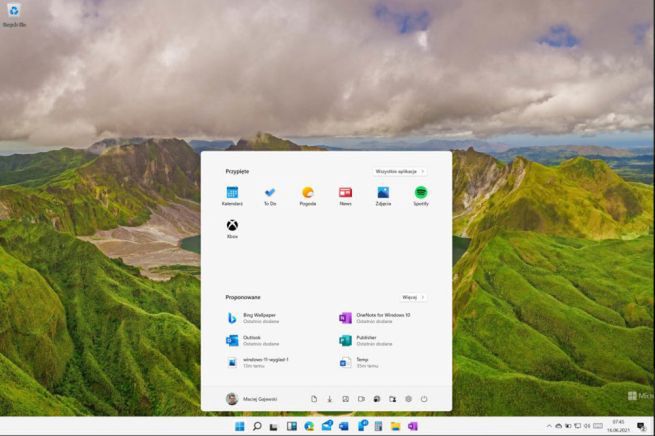This screenshot has height=436, width=655.
Task: Open the Downloads folder in Start footer
Action: 330,399
